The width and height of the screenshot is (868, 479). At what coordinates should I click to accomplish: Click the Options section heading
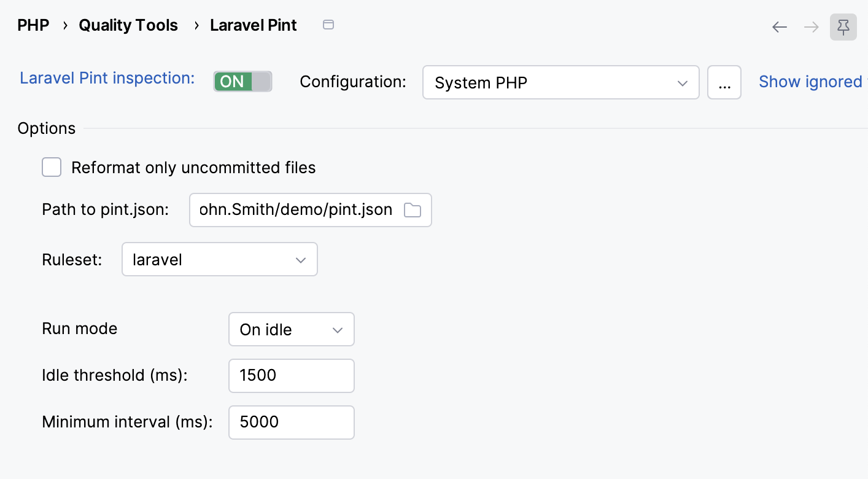(47, 128)
